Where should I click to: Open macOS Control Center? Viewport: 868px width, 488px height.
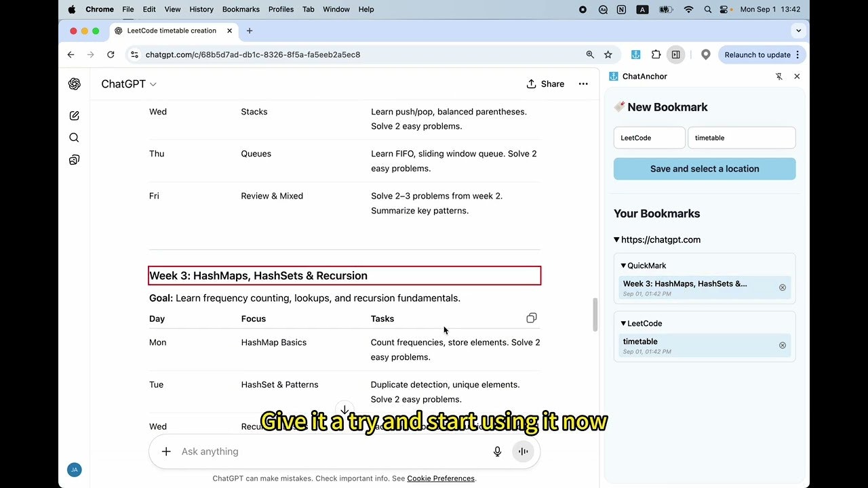[x=725, y=9]
